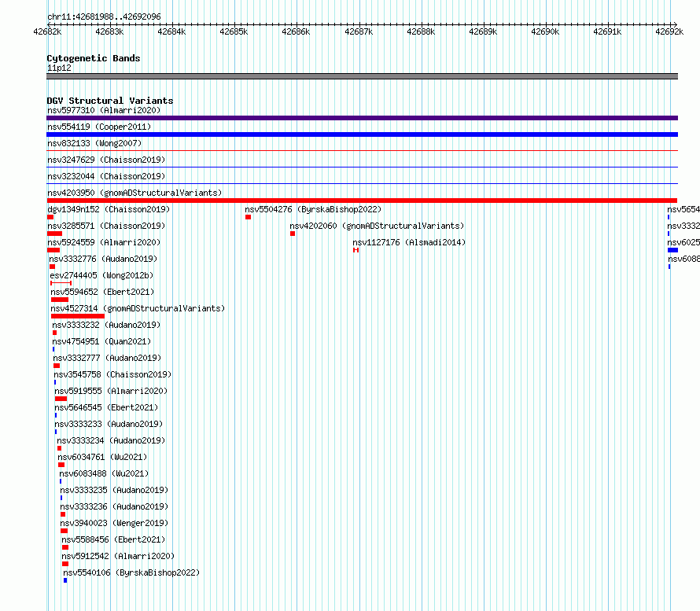
Task: Click nsv3285571 (Chaisson2019) label
Action: tap(106, 226)
